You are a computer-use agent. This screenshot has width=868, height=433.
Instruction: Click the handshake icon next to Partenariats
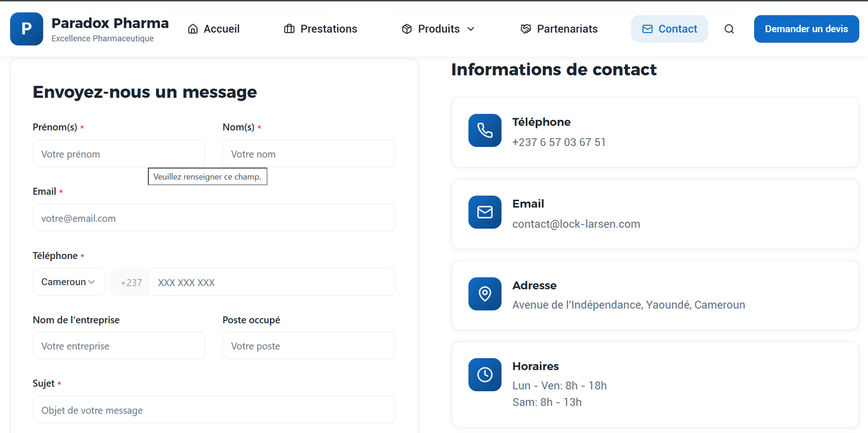(x=525, y=28)
